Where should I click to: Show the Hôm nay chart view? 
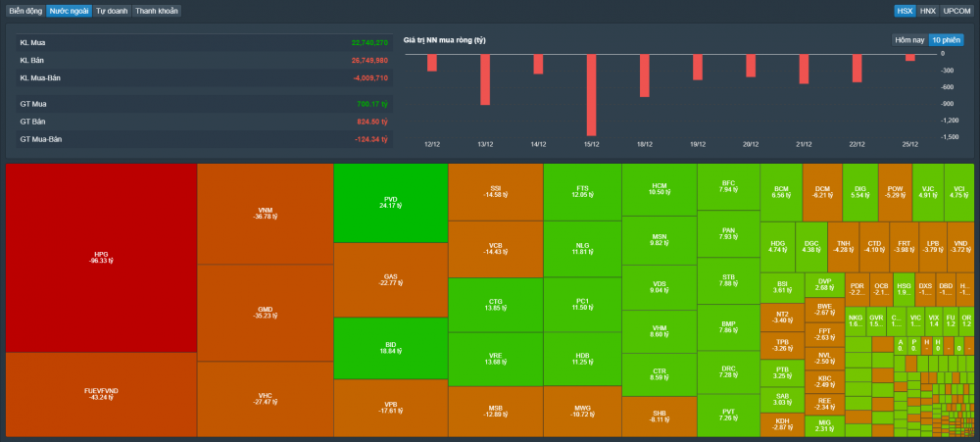click(909, 40)
